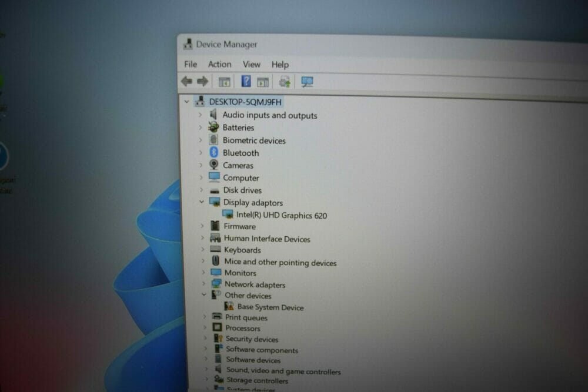588x392 pixels.
Task: Expand the Keyboards category
Action: 203,249
